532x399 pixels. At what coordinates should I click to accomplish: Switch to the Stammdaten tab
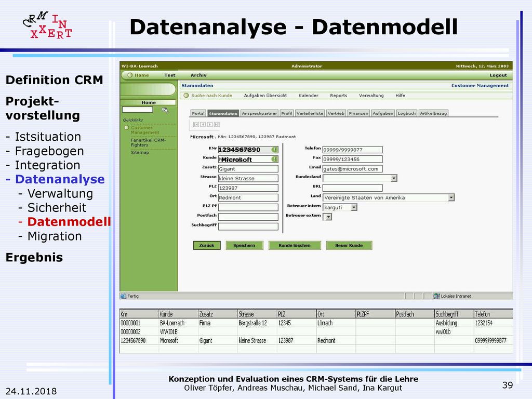click(223, 113)
